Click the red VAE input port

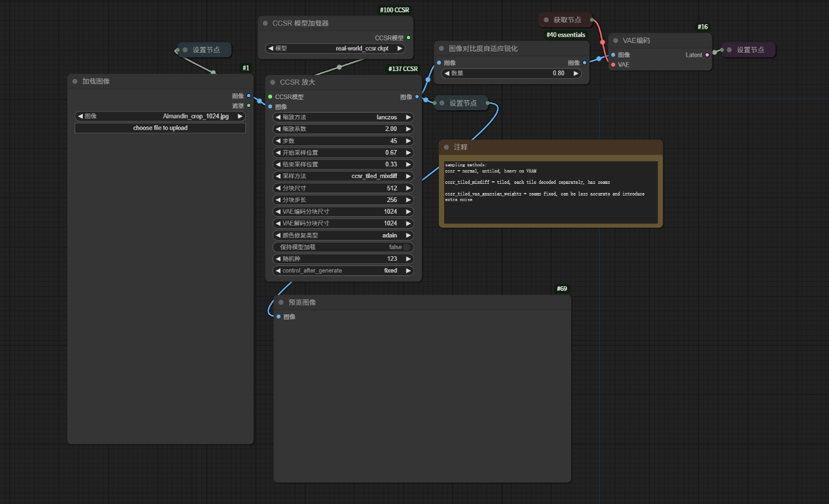click(613, 65)
